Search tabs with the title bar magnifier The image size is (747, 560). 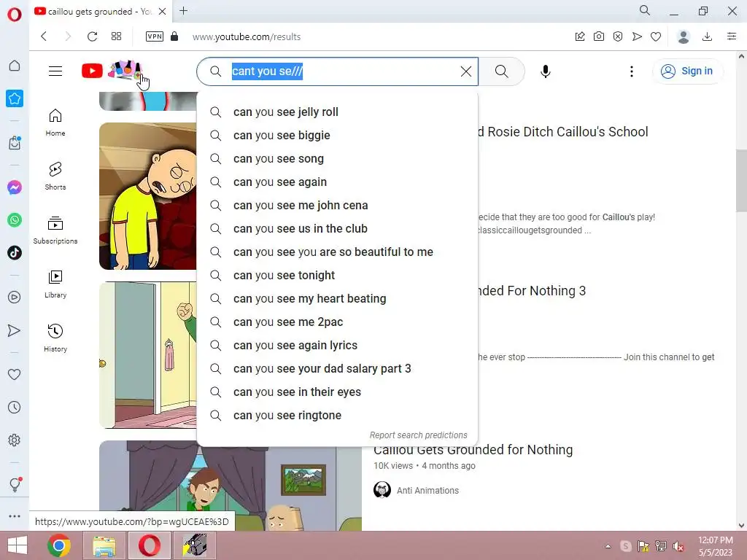pos(645,10)
